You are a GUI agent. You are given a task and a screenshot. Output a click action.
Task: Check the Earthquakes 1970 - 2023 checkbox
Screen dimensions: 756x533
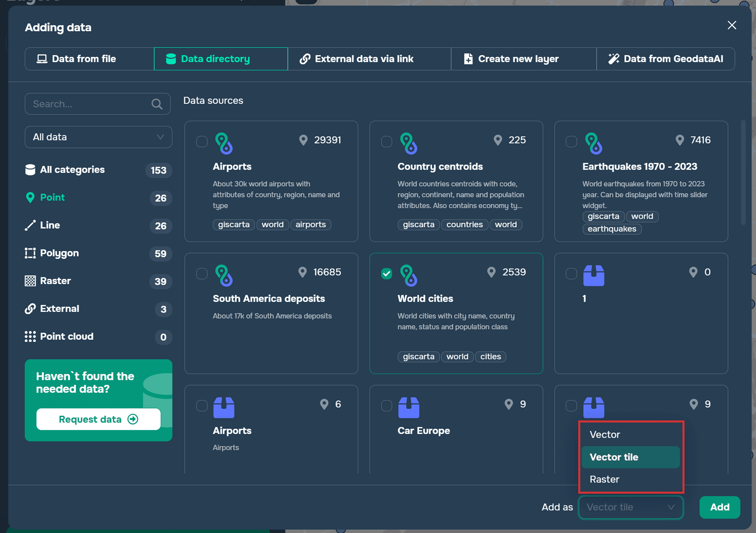click(x=571, y=142)
